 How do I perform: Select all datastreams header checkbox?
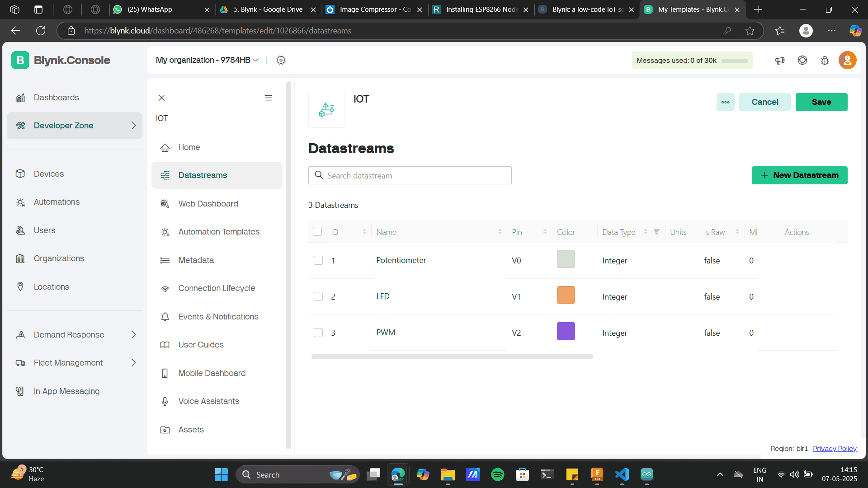point(317,231)
